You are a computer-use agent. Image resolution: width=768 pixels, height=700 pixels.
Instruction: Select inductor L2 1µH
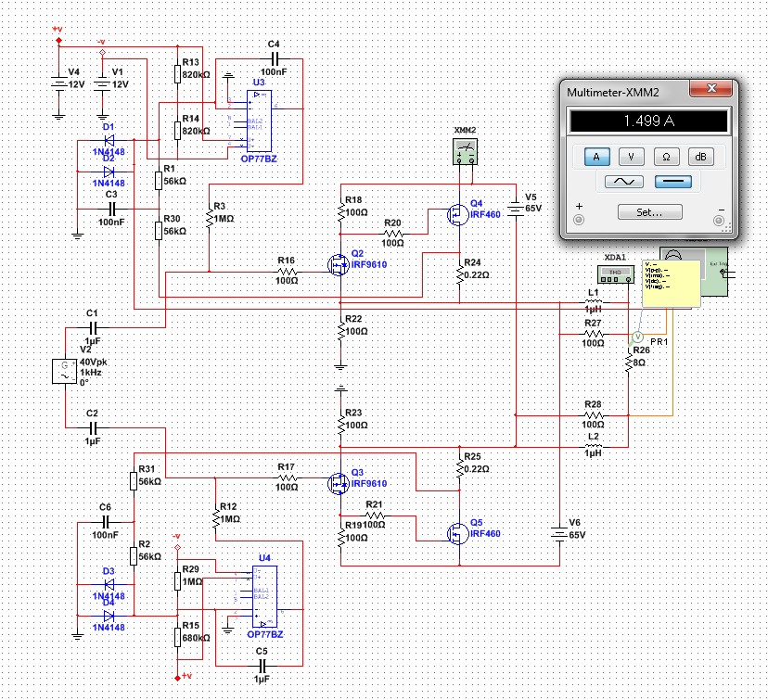pyautogui.click(x=593, y=446)
